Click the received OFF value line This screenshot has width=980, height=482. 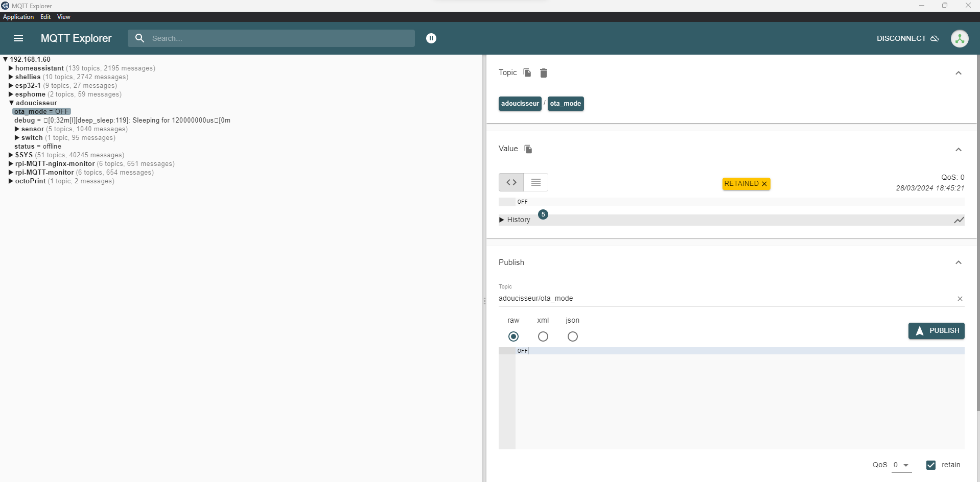(731, 202)
